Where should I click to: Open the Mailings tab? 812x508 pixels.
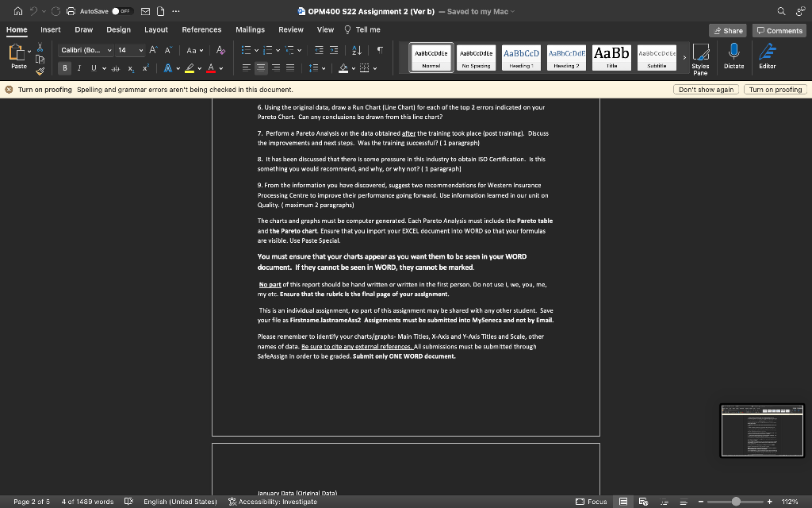(x=250, y=29)
